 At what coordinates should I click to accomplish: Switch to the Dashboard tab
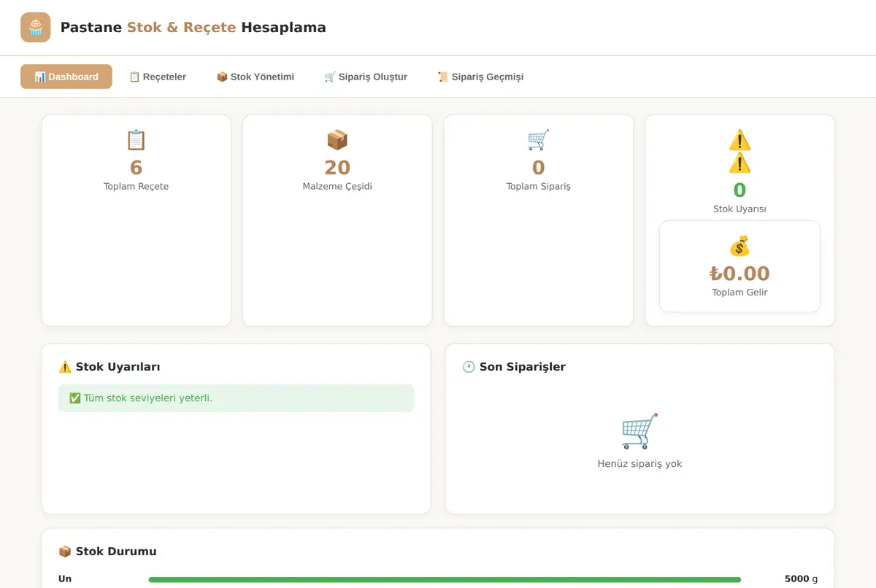click(x=66, y=77)
